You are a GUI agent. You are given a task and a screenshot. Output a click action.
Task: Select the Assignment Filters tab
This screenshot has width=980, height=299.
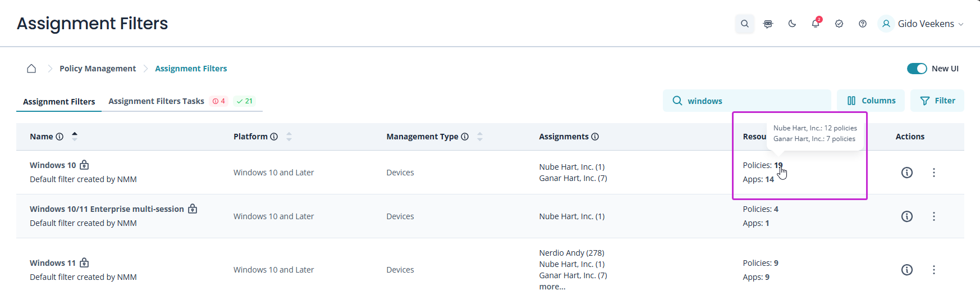point(59,102)
